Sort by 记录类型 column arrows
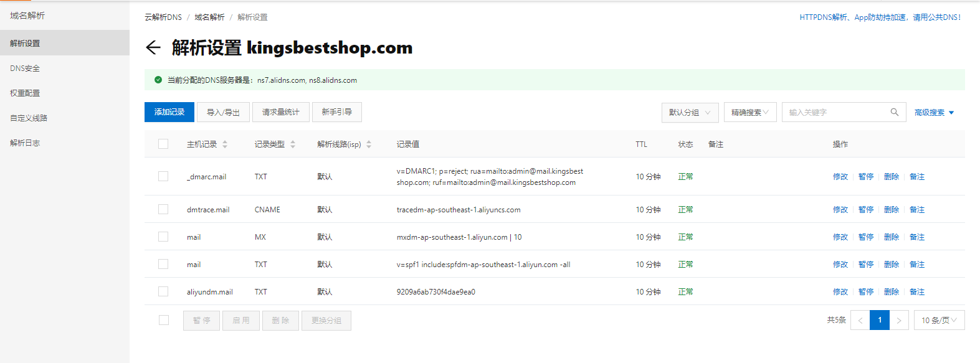Screen dimensions: 980x363 [x=293, y=144]
